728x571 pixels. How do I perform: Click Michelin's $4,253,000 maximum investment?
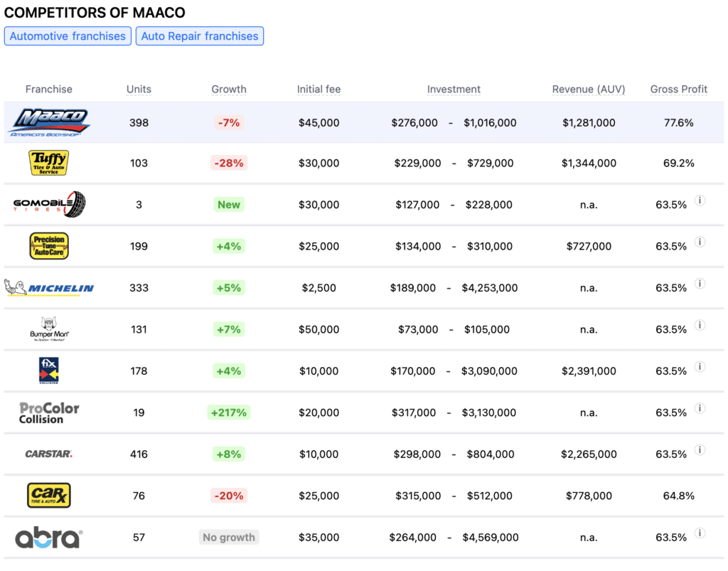(x=489, y=288)
